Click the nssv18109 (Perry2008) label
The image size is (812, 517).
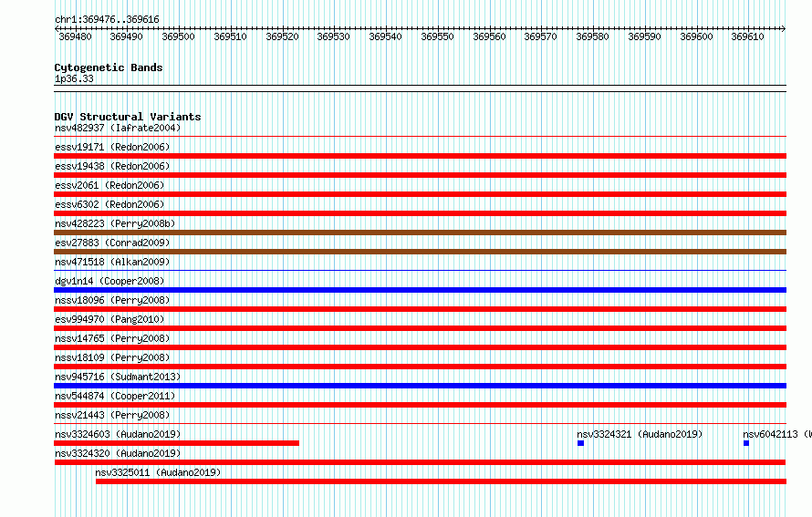(112, 357)
